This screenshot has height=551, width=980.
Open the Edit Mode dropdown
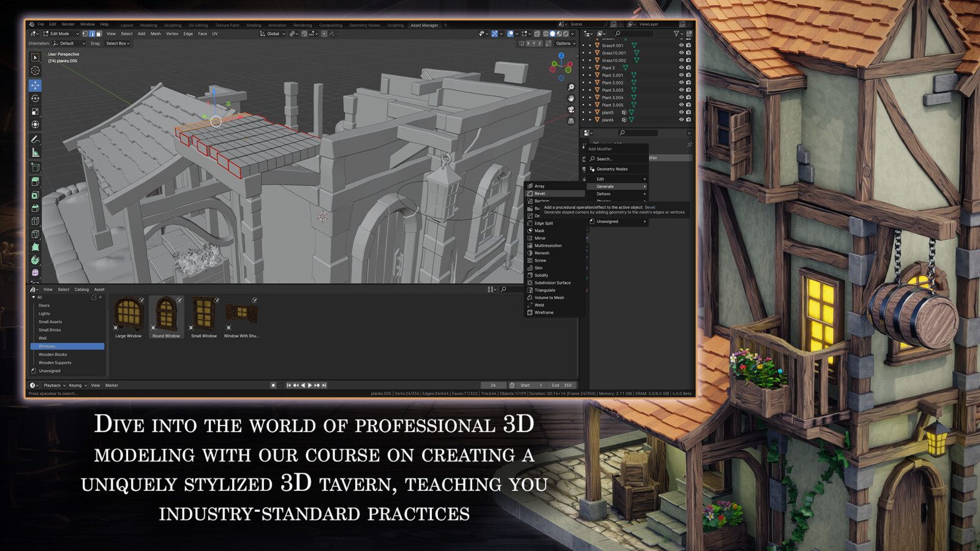click(60, 34)
